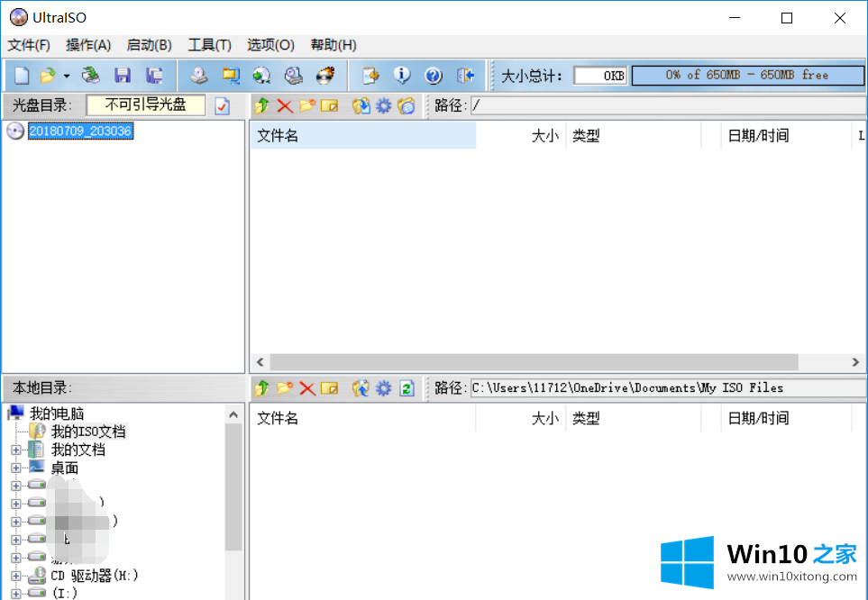The height and width of the screenshot is (600, 868).
Task: Go up one level in local pane
Action: click(262, 388)
